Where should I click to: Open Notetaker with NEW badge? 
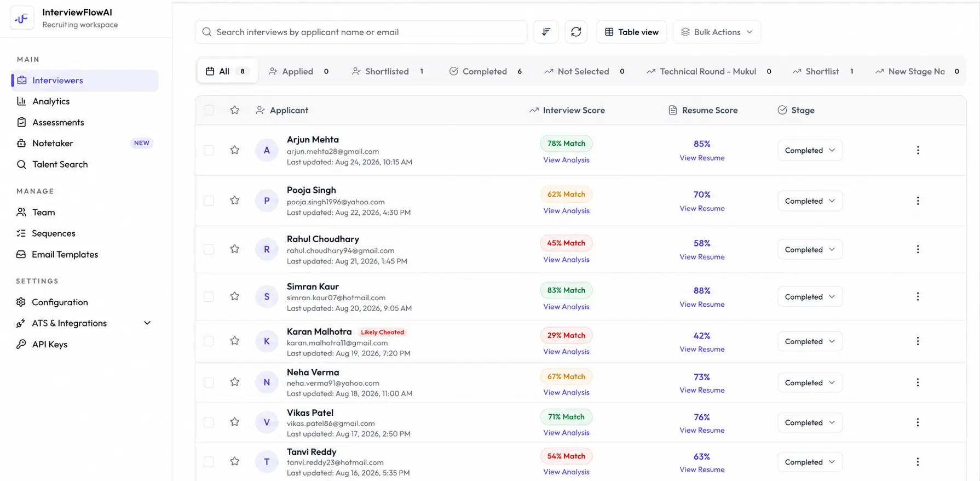pos(85,143)
